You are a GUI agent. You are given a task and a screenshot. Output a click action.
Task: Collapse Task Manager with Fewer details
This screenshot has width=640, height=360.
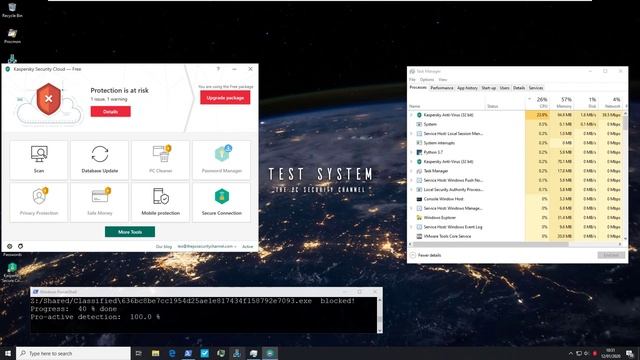(426, 255)
